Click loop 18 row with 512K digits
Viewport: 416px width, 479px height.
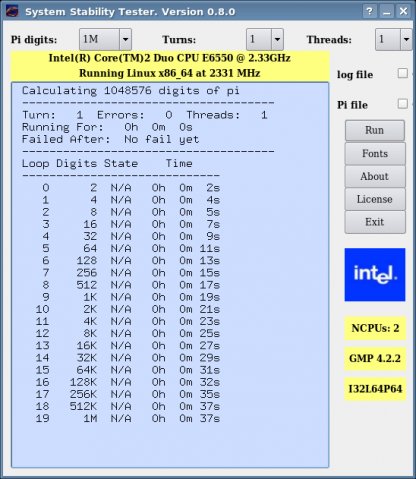128,406
